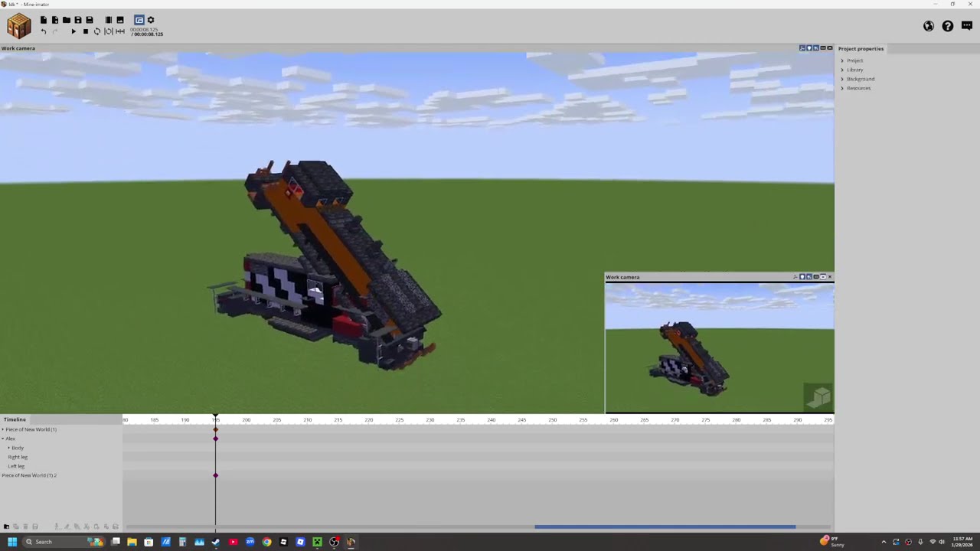Viewport: 980px width, 551px height.
Task: Select the Project properties tab
Action: 861,48
